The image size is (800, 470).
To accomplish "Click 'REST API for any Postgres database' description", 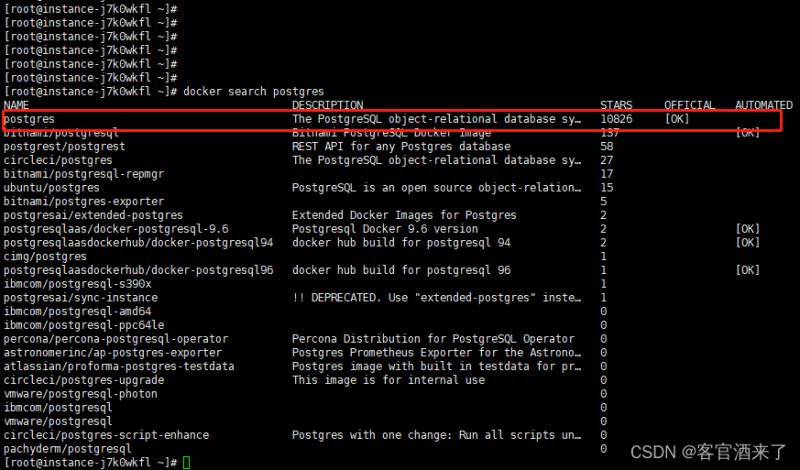I will [401, 146].
